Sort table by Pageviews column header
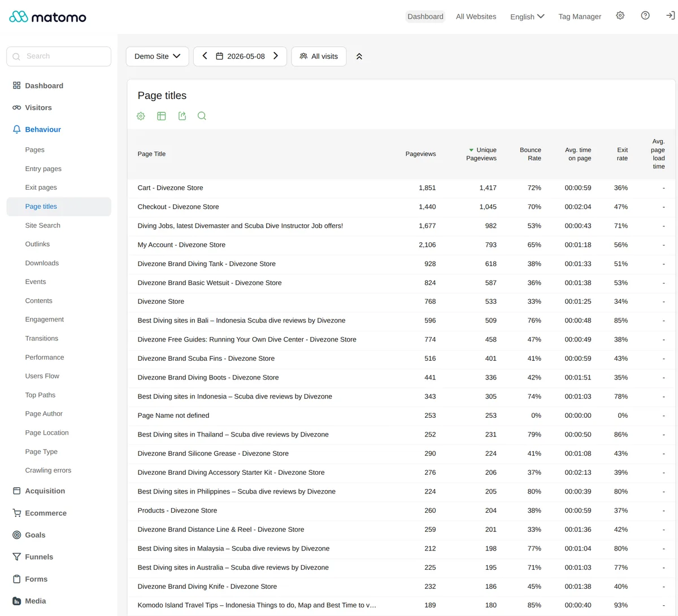 [420, 154]
